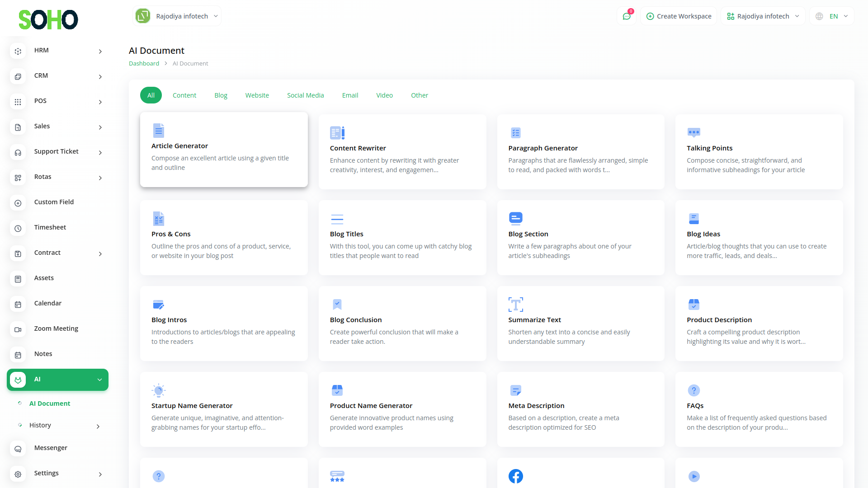Viewport: 868px width, 488px height.
Task: Click the FAQs question mark icon
Action: [x=693, y=390]
